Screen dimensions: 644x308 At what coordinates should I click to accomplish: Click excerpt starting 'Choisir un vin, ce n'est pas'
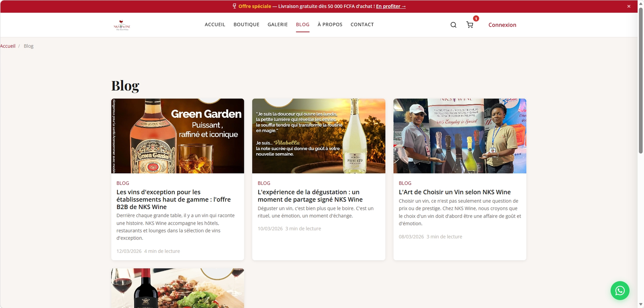pos(460,212)
